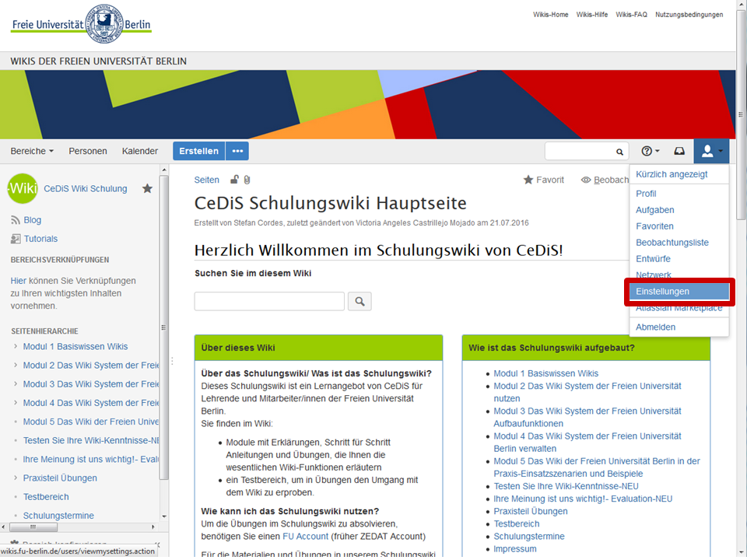747x560 pixels.
Task: Open the Tutorials sidebar link
Action: (40, 239)
